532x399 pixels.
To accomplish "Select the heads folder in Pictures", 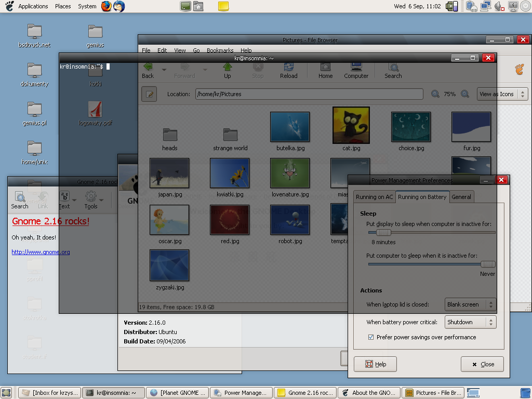I will coord(170,139).
